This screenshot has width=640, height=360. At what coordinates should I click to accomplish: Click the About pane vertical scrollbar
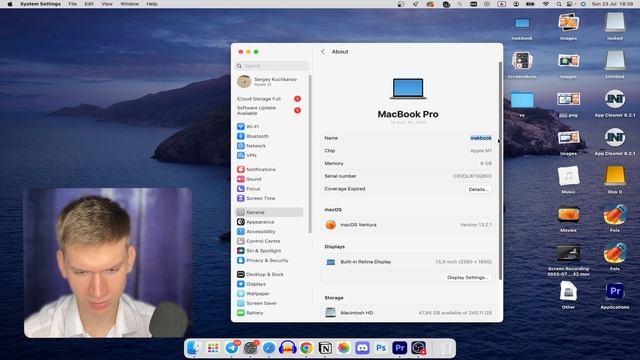[500, 170]
